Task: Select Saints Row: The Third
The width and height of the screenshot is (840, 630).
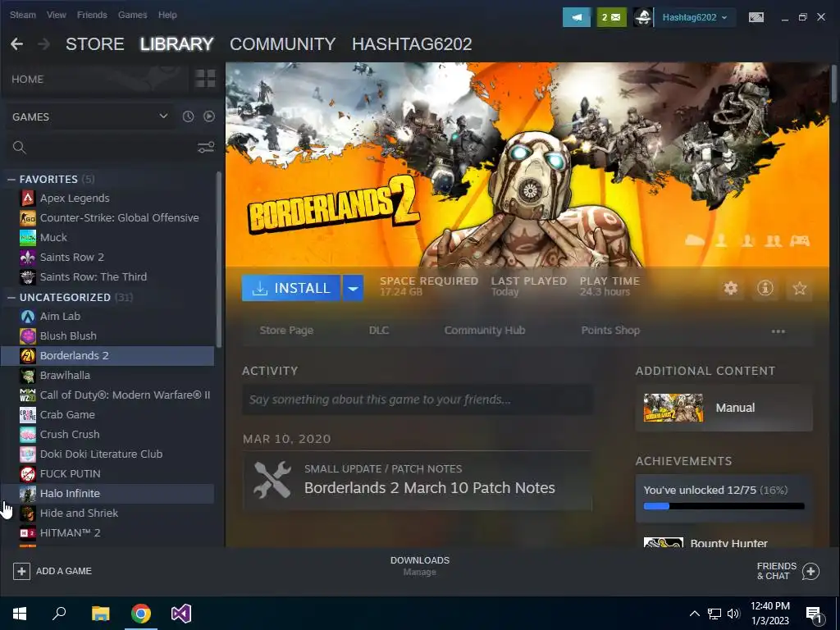Action: point(107,277)
